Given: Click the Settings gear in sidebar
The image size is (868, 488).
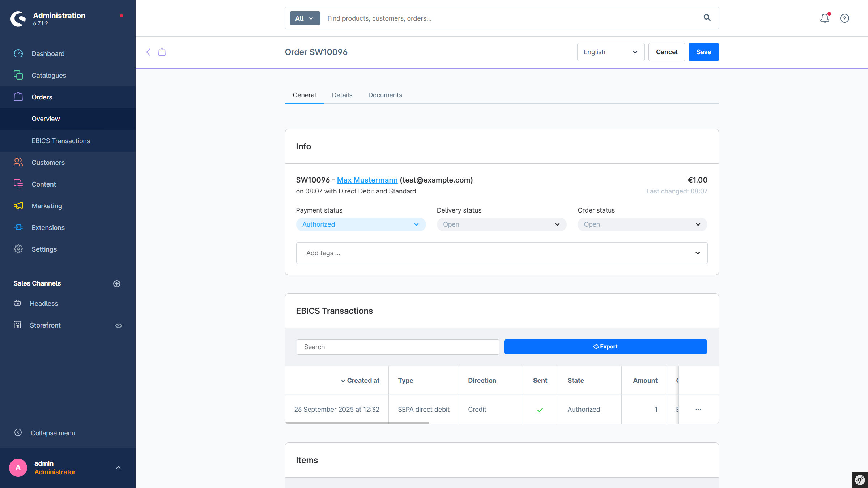Looking at the screenshot, I should click(18, 249).
